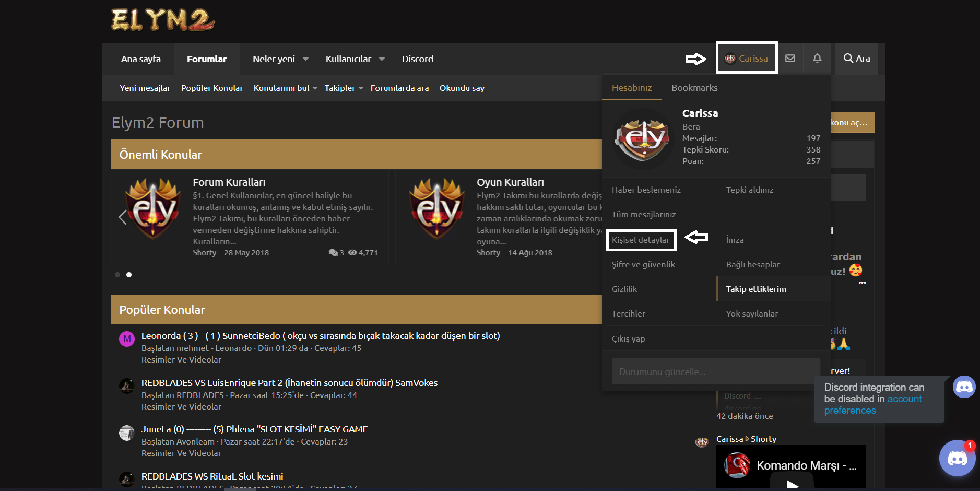
Task: Switch to the Bookmarks tab
Action: (694, 88)
